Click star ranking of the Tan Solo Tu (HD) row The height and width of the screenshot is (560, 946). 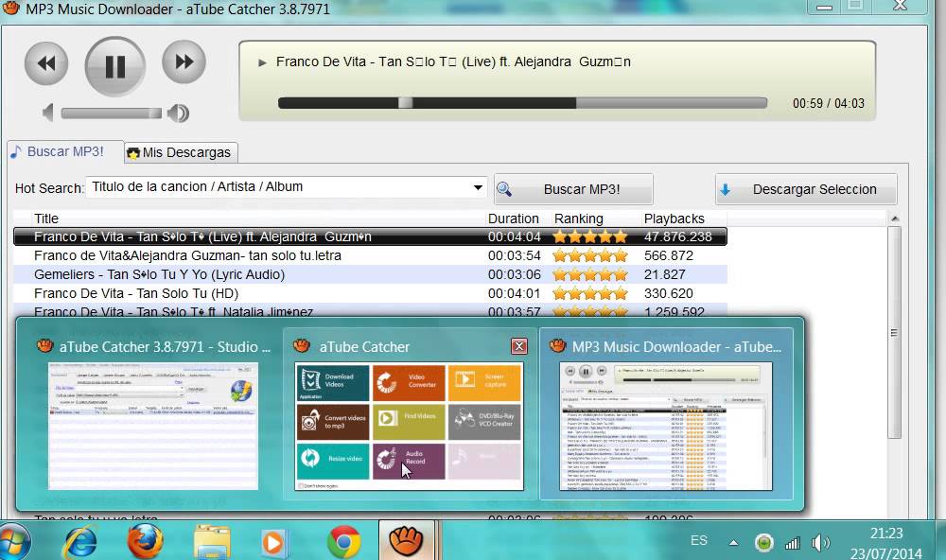pos(590,294)
